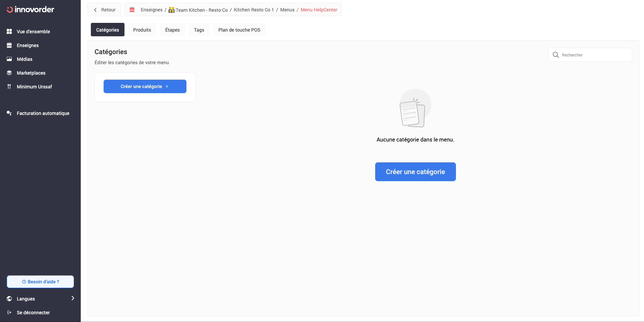Open Marketplaces layers icon
Viewport: 644px width, 322px height.
(x=9, y=73)
